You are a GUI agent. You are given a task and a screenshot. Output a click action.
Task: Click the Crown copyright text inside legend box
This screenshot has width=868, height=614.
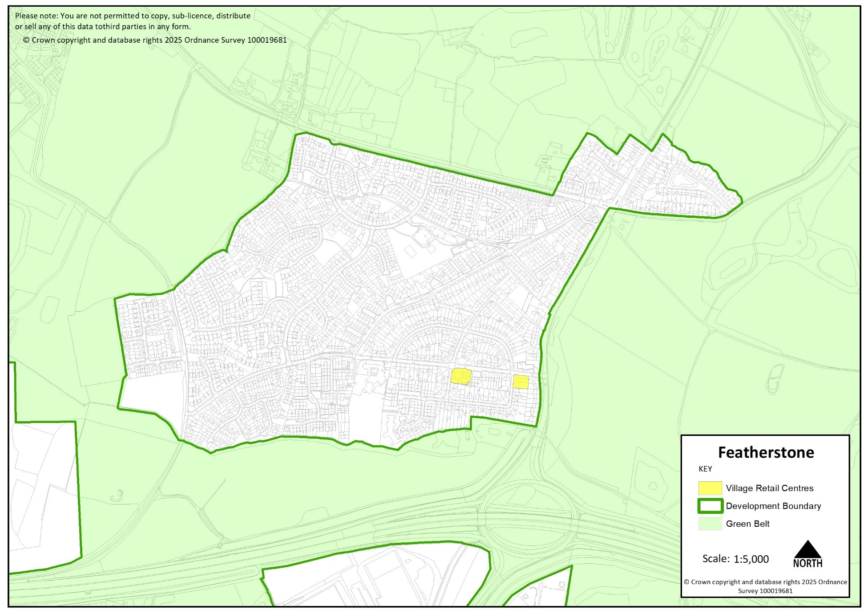point(765,586)
